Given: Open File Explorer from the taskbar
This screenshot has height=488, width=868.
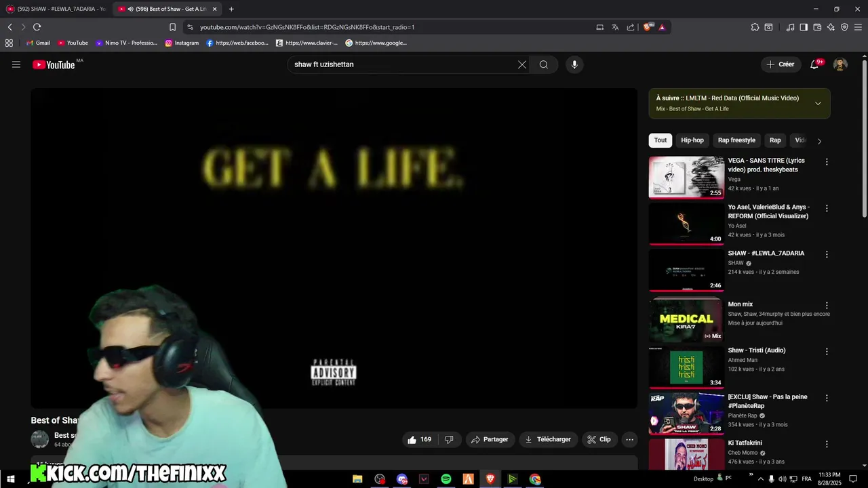Looking at the screenshot, I should coord(357,479).
